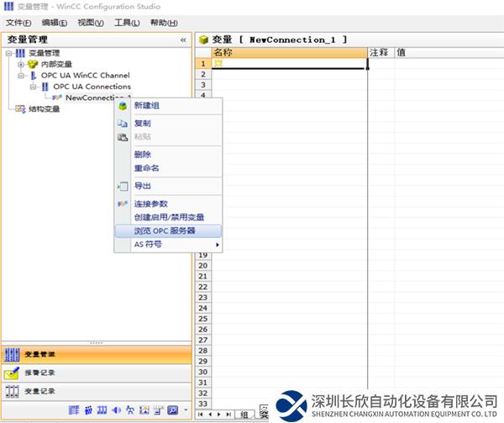The height and width of the screenshot is (423, 504).
Task: Collapse the 变量管理 navigation panel with chevron
Action: coord(183,40)
